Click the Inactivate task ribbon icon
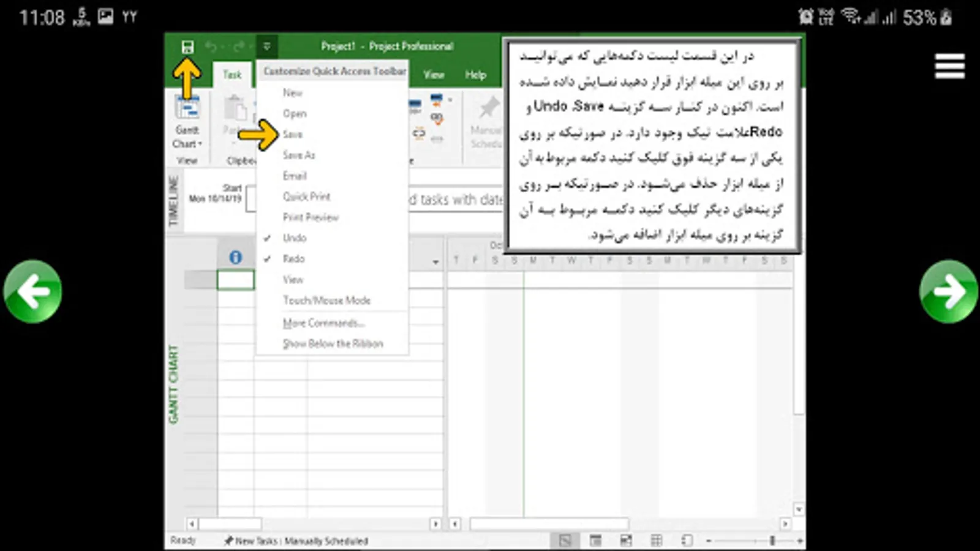980x551 pixels. click(437, 139)
